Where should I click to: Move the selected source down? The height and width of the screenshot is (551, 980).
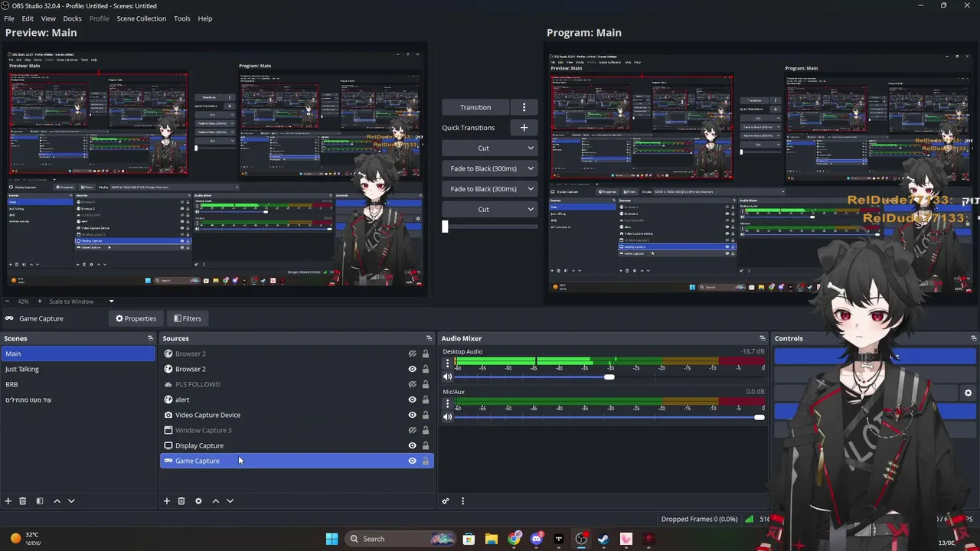point(230,501)
